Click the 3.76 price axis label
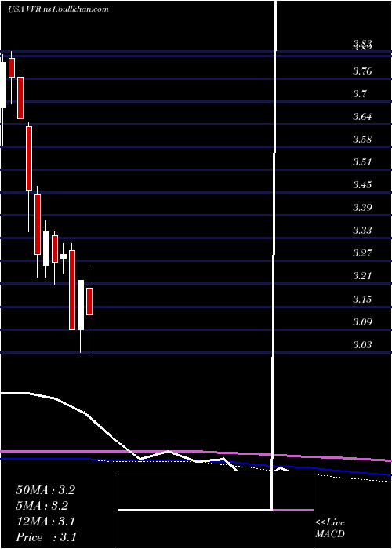Image resolution: width=392 pixels, height=549 pixels. [x=362, y=71]
